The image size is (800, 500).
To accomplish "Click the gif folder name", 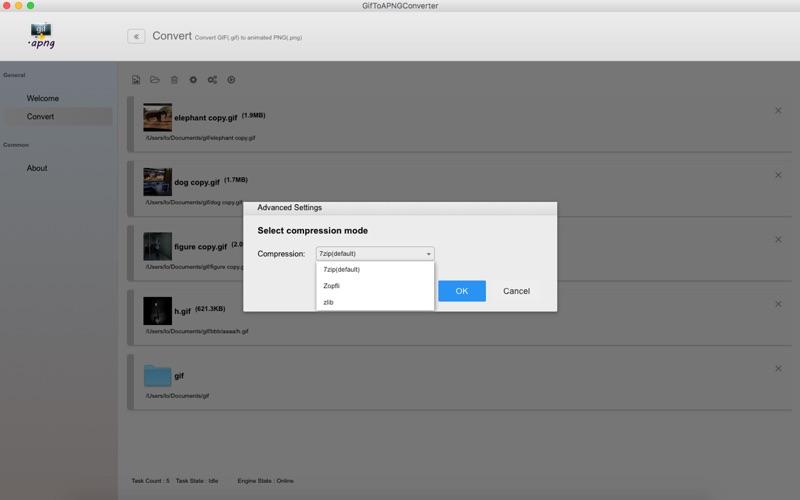I will coord(179,376).
